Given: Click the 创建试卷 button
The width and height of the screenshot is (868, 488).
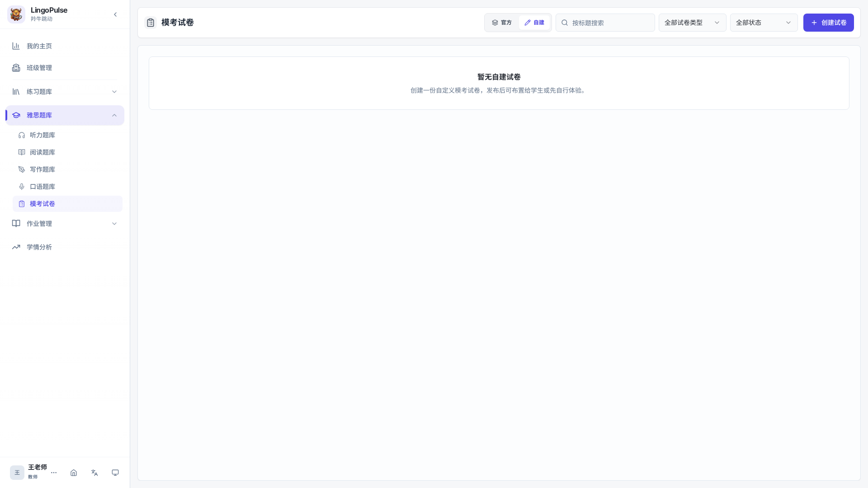Looking at the screenshot, I should [829, 23].
